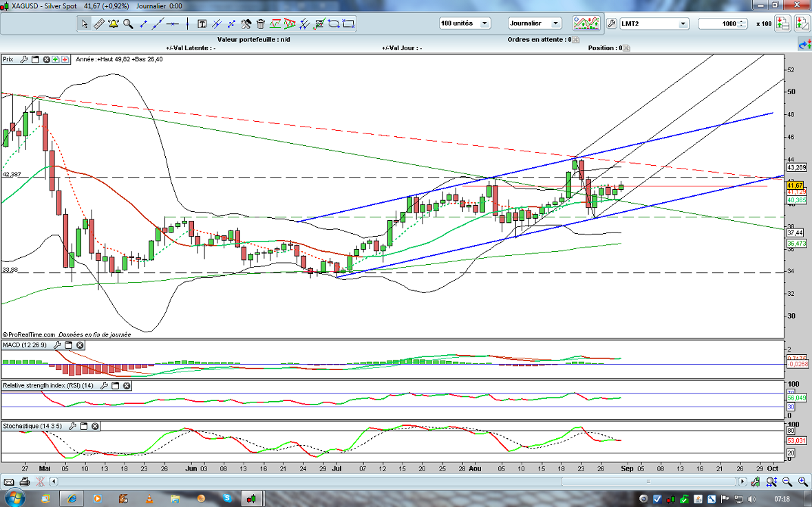
Task: Click the quantity field showing 1000
Action: (723, 24)
